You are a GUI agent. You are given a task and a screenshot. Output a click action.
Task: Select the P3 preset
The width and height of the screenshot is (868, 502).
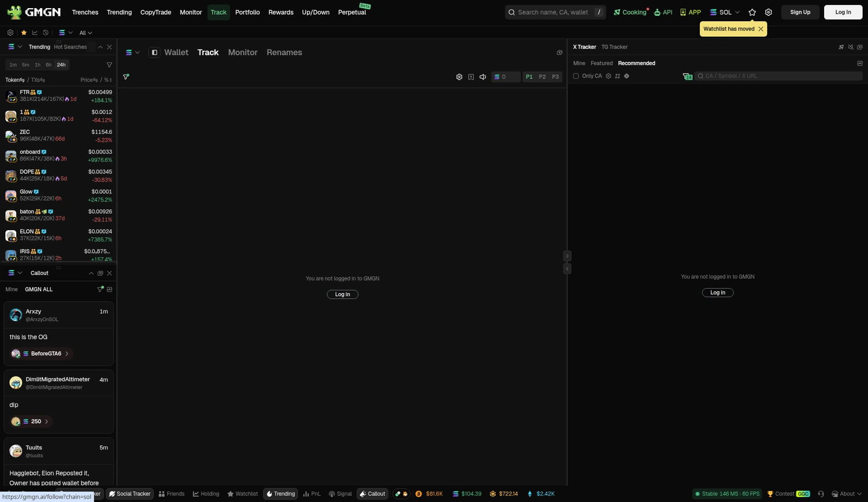[556, 77]
